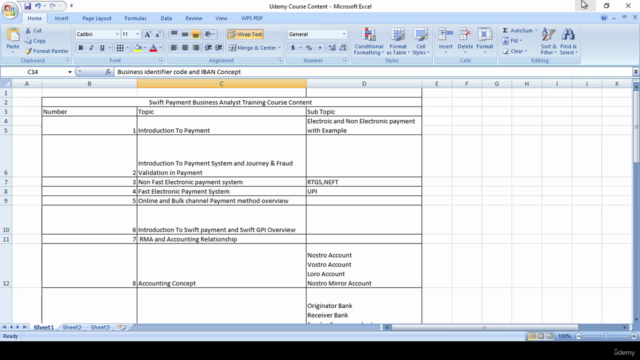The width and height of the screenshot is (640, 360).
Task: Click the Paste icon
Action: [x=13, y=35]
